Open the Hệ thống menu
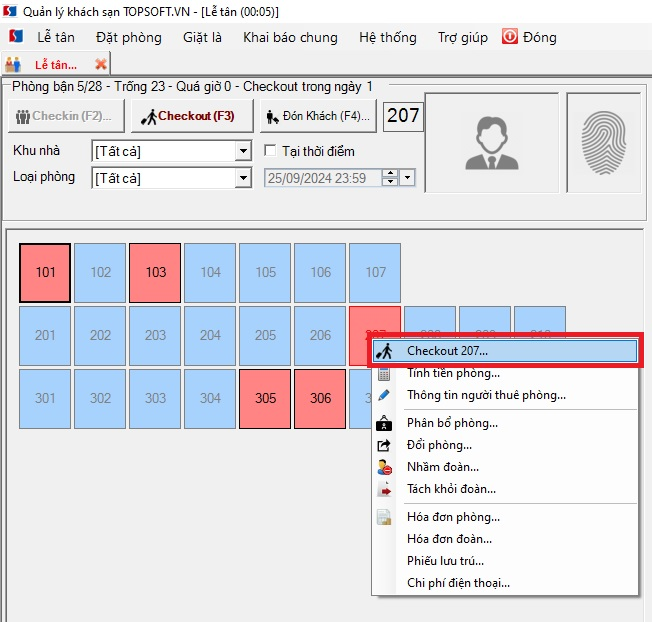This screenshot has height=622, width=652. pyautogui.click(x=388, y=37)
